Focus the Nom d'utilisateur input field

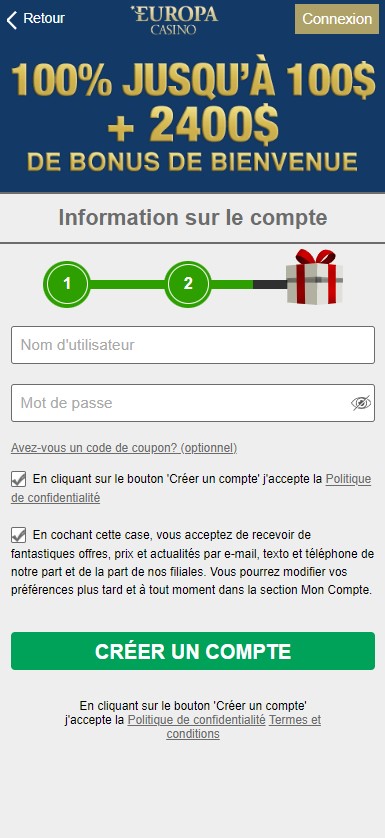pyautogui.click(x=193, y=345)
